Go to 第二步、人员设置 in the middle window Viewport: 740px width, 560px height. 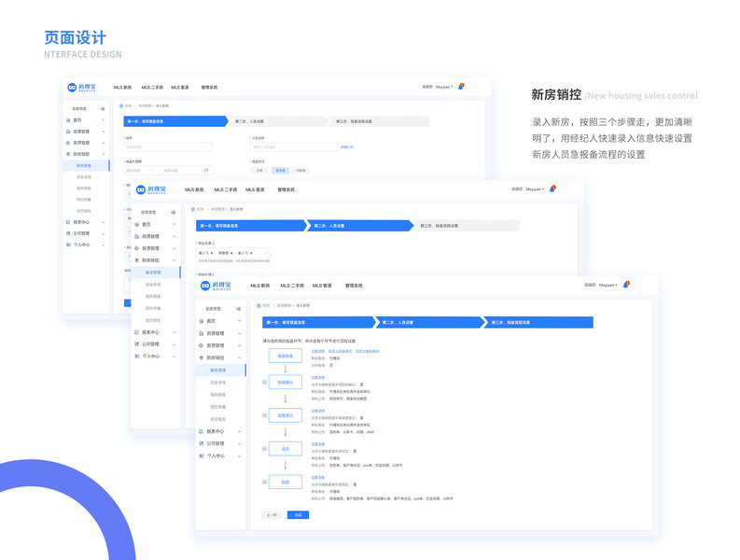coord(360,226)
